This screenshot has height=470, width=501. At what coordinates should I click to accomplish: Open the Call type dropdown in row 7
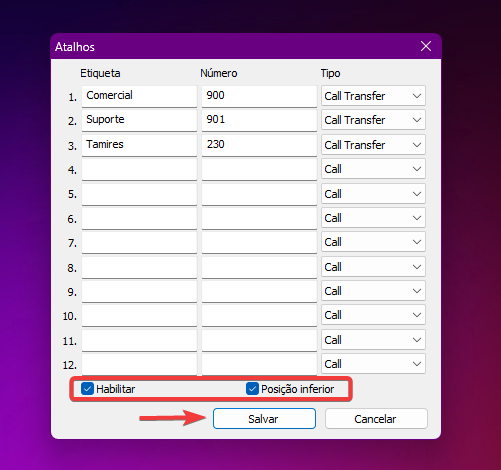[x=373, y=242]
